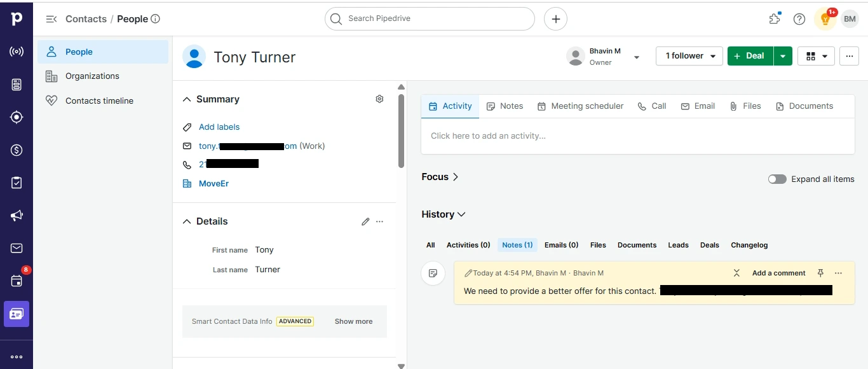Click the Add labels link
The height and width of the screenshot is (369, 868).
[219, 127]
